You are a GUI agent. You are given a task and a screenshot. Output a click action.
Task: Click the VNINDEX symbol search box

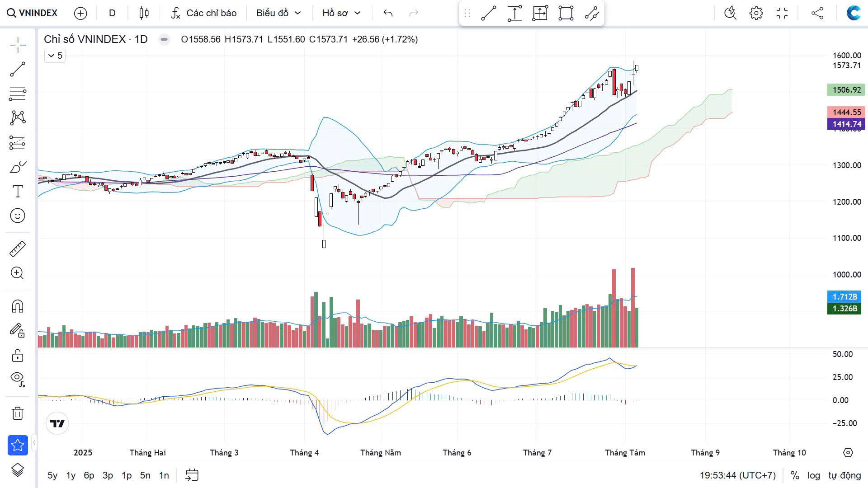(33, 13)
